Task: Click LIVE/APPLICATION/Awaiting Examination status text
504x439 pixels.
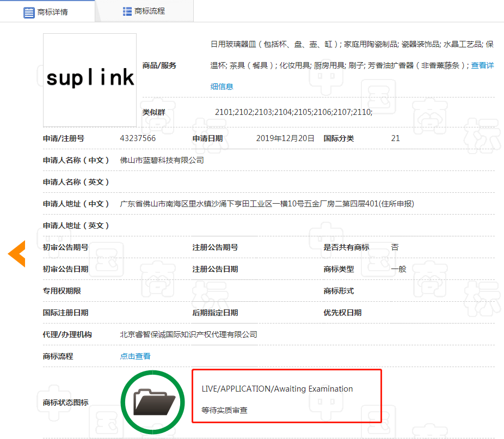Action: tap(277, 389)
